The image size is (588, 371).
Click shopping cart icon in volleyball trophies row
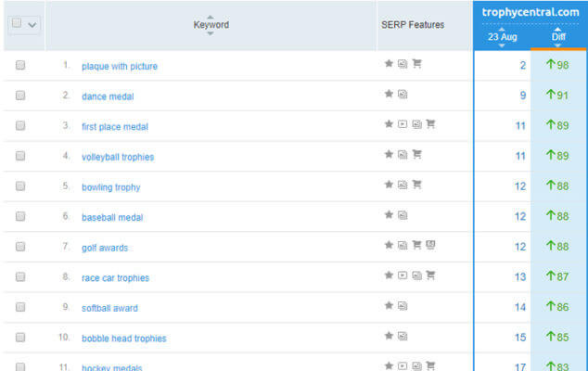pyautogui.click(x=416, y=154)
